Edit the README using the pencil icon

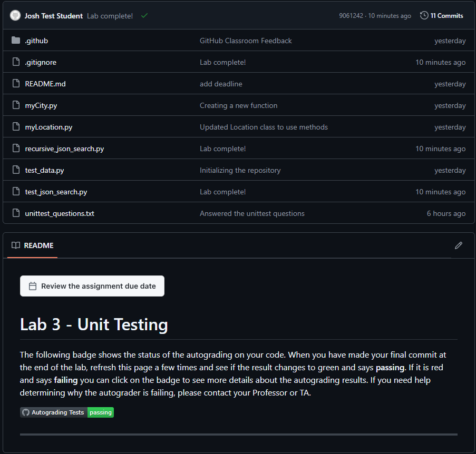458,245
